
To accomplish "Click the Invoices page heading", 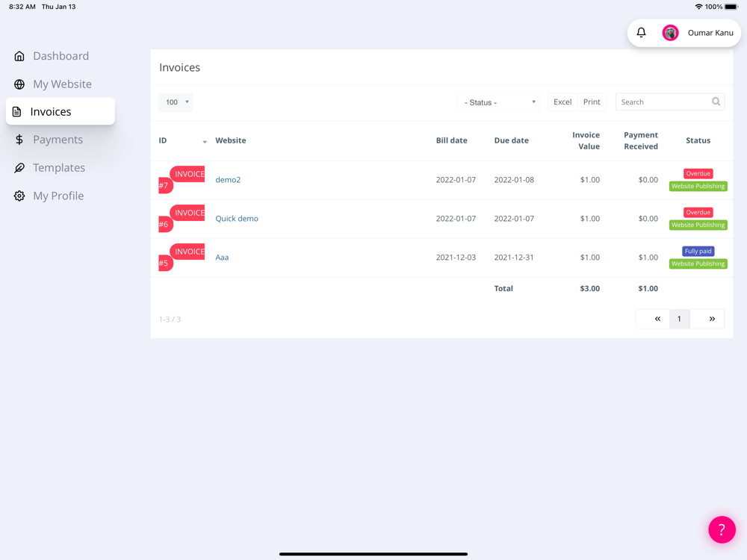I will (x=179, y=68).
